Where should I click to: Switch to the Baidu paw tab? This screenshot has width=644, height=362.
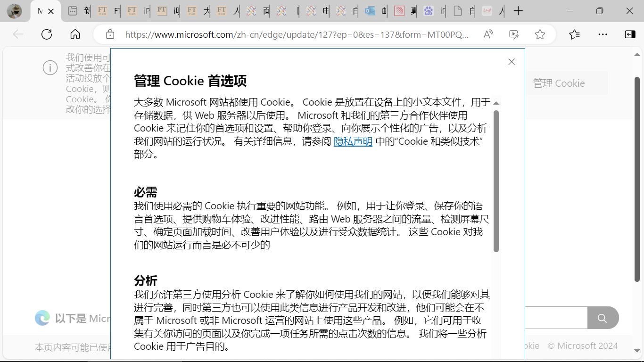coord(436,11)
